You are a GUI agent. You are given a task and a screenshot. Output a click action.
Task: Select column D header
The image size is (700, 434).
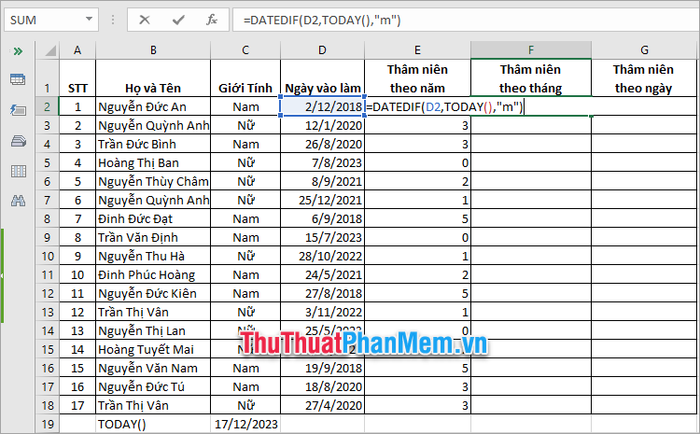click(x=322, y=50)
